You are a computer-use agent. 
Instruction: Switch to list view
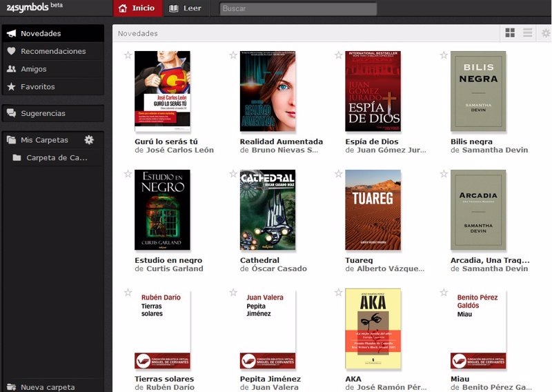[x=527, y=33]
